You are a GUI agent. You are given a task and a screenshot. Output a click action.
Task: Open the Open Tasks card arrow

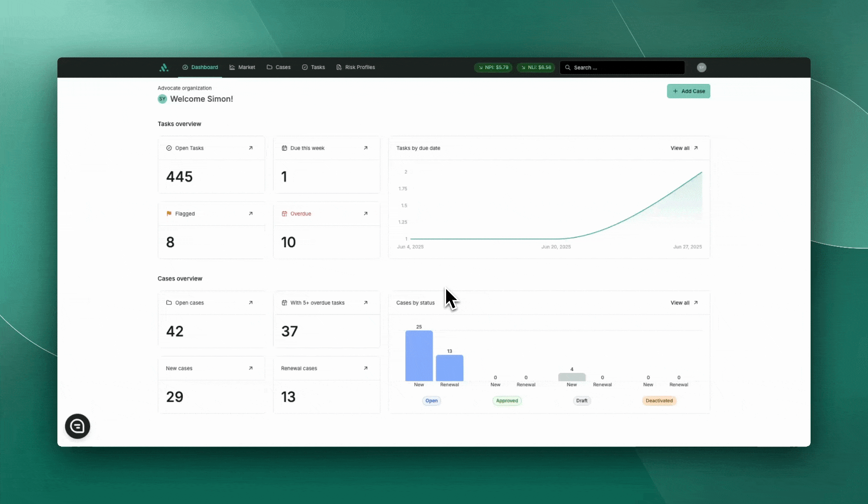(251, 148)
